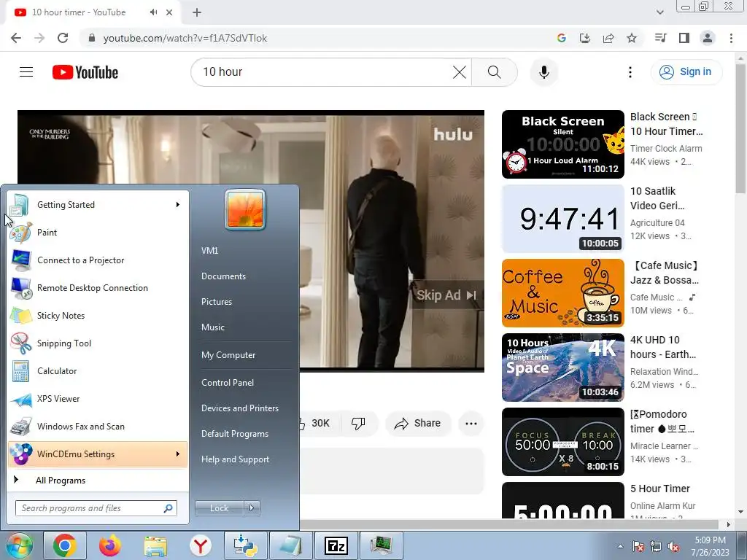Image resolution: width=747 pixels, height=560 pixels.
Task: Click the Lock button
Action: pyautogui.click(x=219, y=508)
